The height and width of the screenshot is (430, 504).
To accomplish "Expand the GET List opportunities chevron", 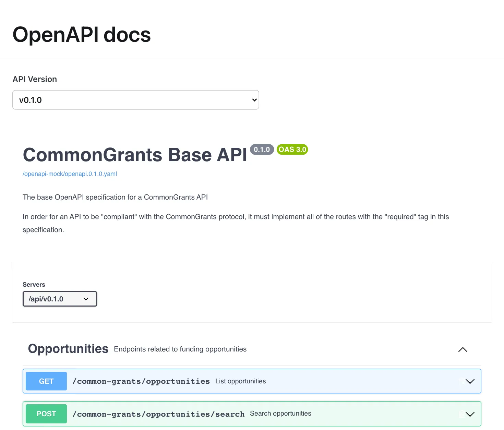I will click(x=470, y=381).
